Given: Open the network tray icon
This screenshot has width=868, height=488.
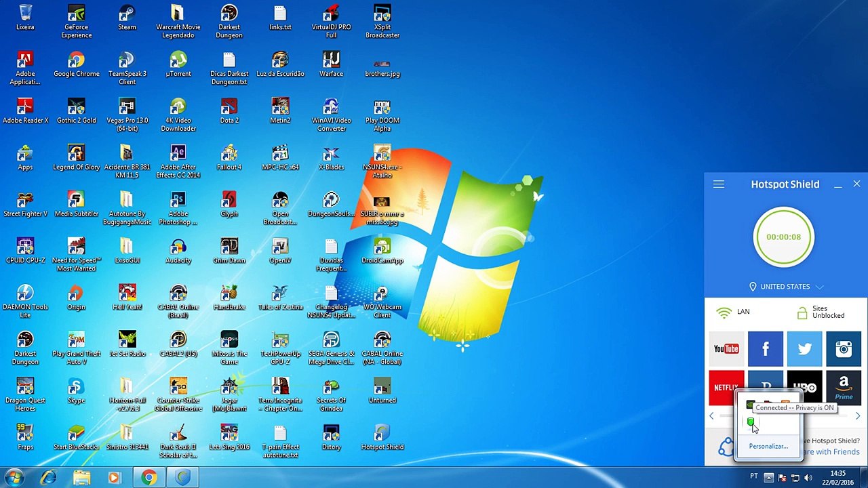Looking at the screenshot, I should [794, 477].
